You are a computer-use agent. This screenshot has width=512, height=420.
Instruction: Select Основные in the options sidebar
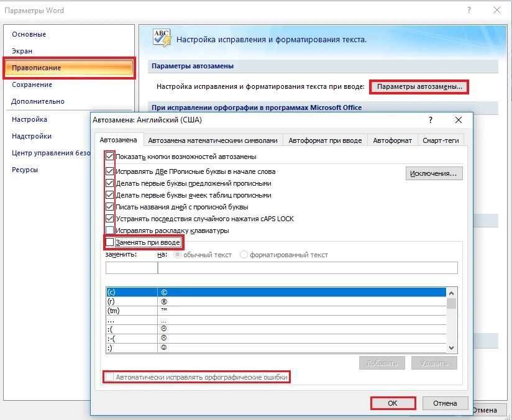click(x=29, y=34)
